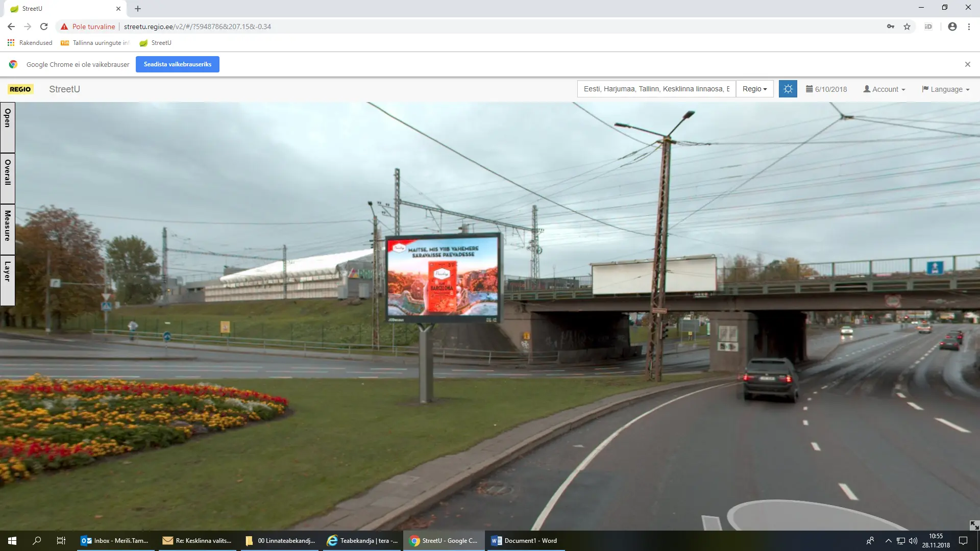Expand the Language dropdown
Viewport: 980px width, 551px height.
945,89
